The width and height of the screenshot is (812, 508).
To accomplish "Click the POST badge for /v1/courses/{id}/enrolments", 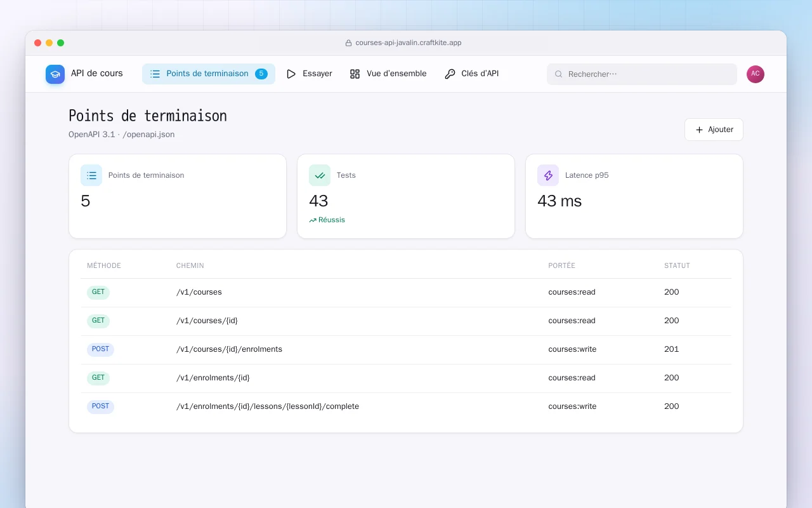I will coord(100,349).
